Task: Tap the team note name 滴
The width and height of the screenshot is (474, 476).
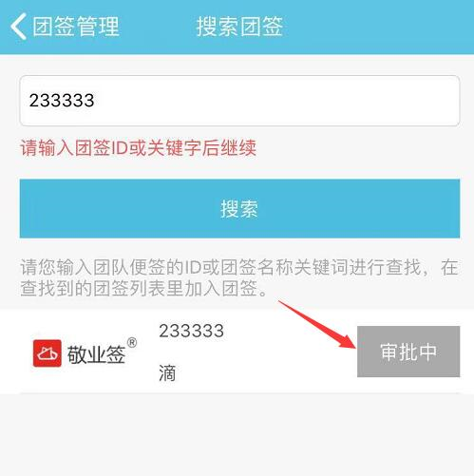Action: [x=167, y=373]
